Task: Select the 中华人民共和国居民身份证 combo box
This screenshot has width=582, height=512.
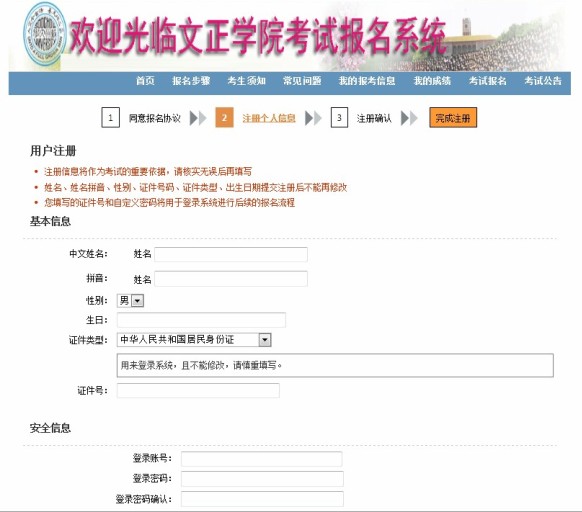Action: [x=194, y=340]
